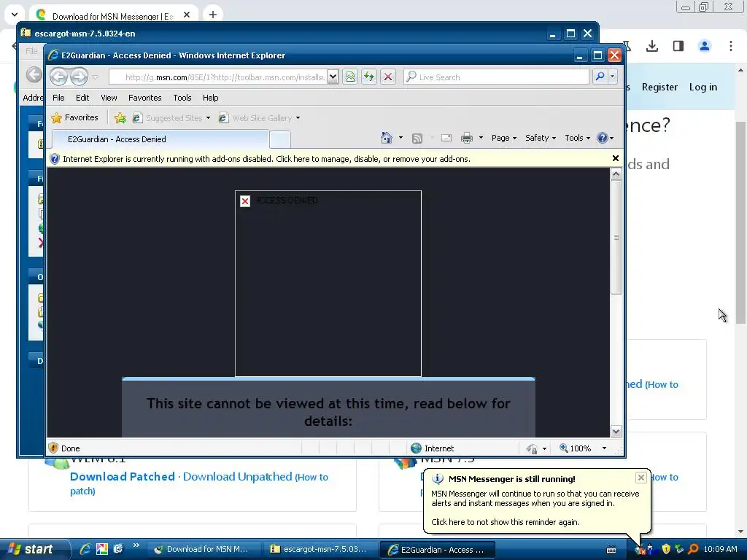Close the add-ons information bar

616,158
